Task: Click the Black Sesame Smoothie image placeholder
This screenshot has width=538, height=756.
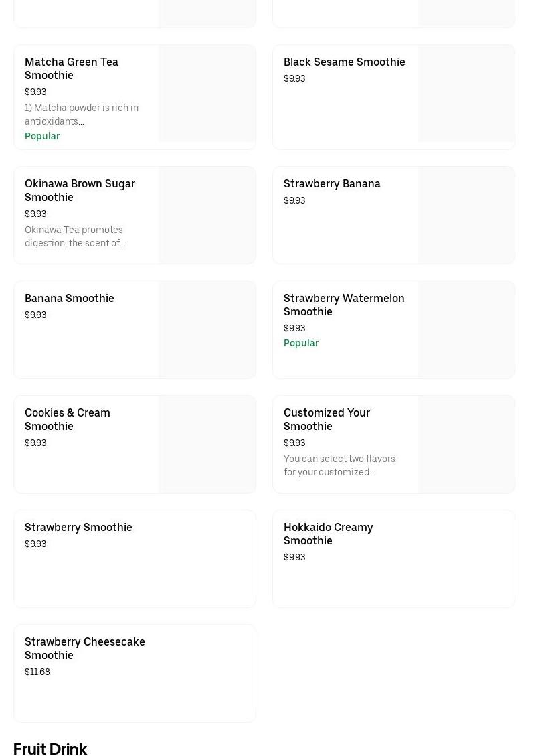Action: pos(466,94)
